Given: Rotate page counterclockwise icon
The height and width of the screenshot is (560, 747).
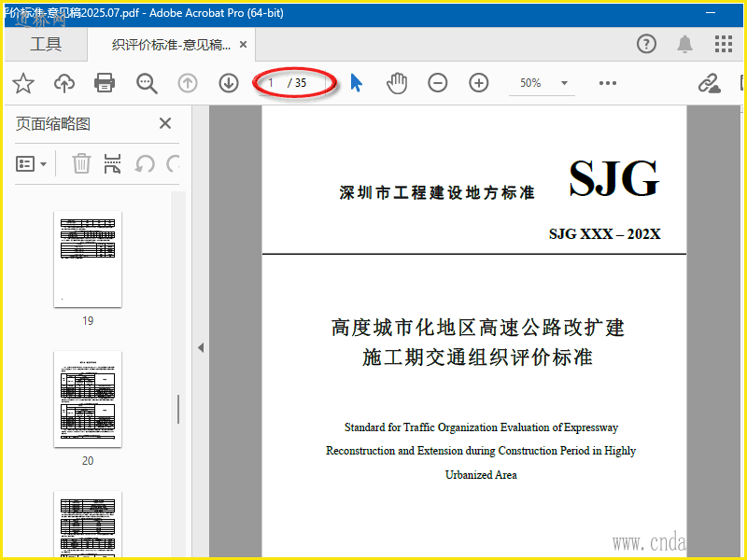Looking at the screenshot, I should 145,164.
